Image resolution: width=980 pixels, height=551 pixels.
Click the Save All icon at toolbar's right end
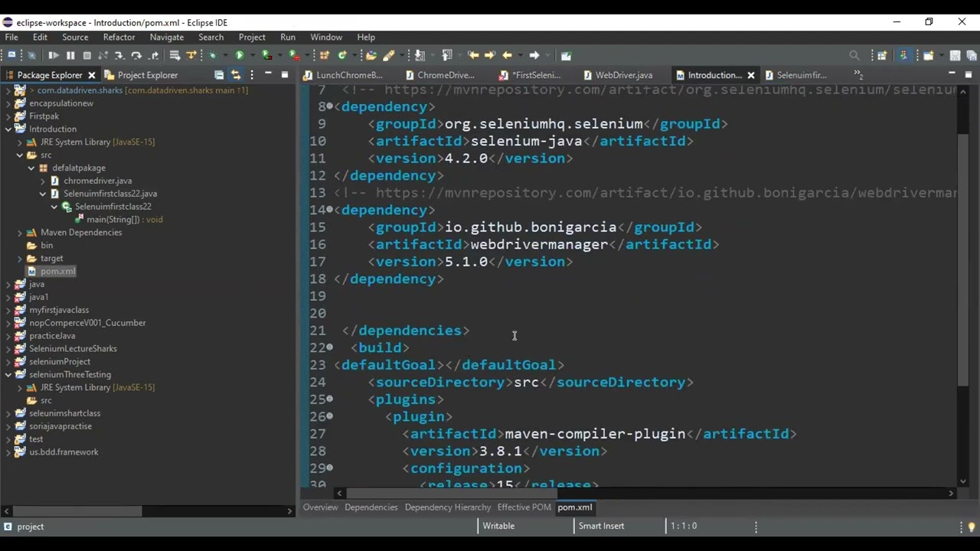coord(972,55)
